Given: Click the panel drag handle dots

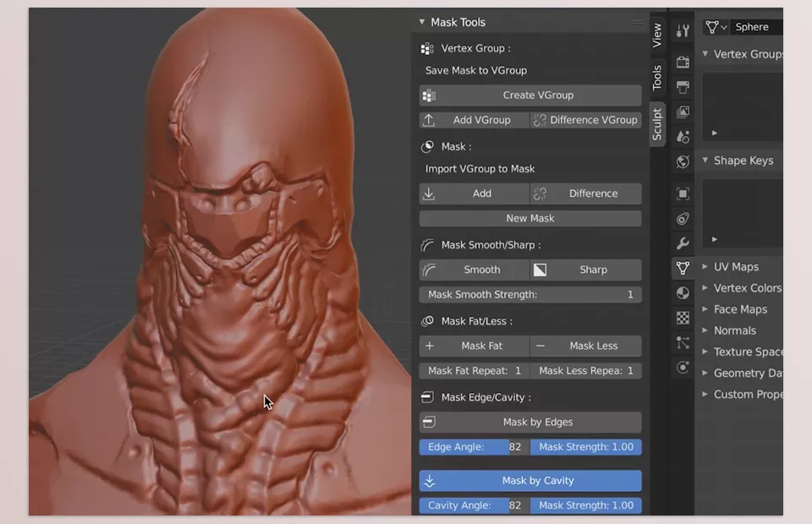Looking at the screenshot, I should [x=637, y=22].
